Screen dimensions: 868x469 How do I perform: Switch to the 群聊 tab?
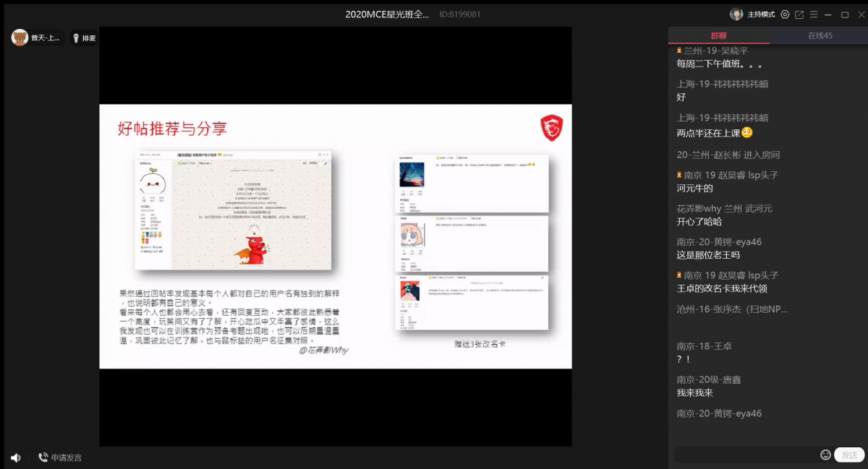click(x=719, y=35)
